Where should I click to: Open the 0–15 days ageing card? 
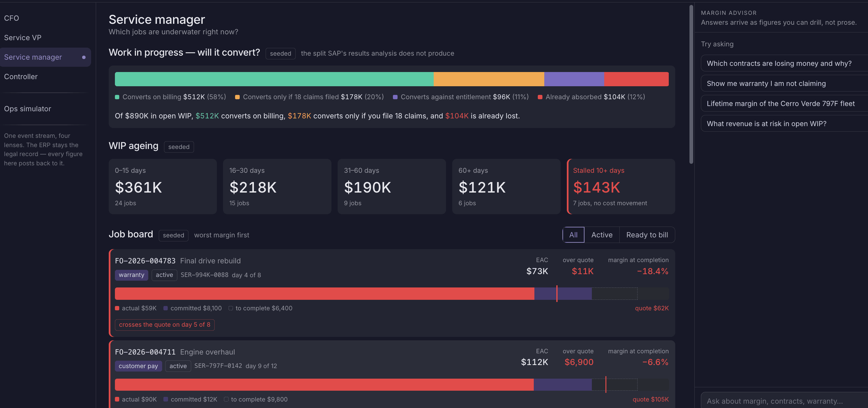[x=162, y=186]
